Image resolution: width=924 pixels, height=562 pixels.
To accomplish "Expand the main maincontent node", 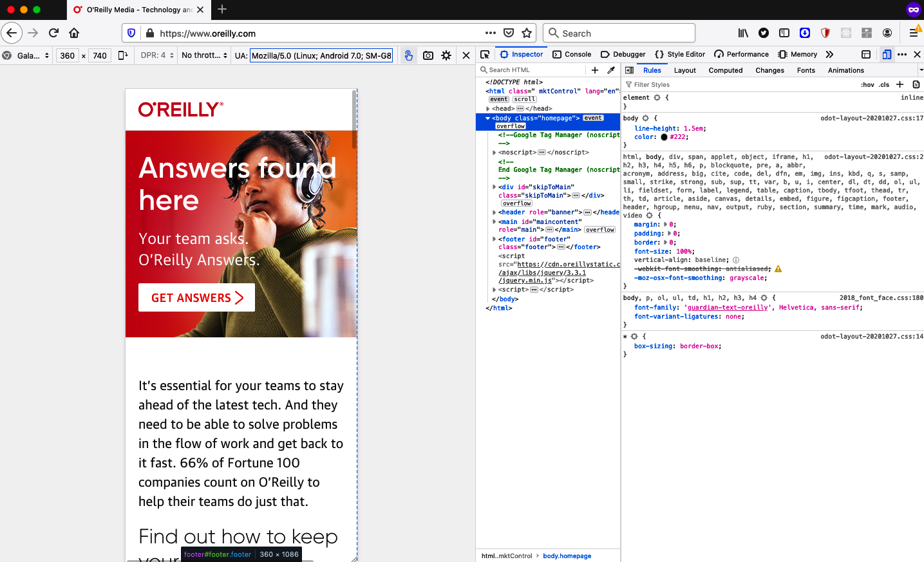I will (x=495, y=222).
